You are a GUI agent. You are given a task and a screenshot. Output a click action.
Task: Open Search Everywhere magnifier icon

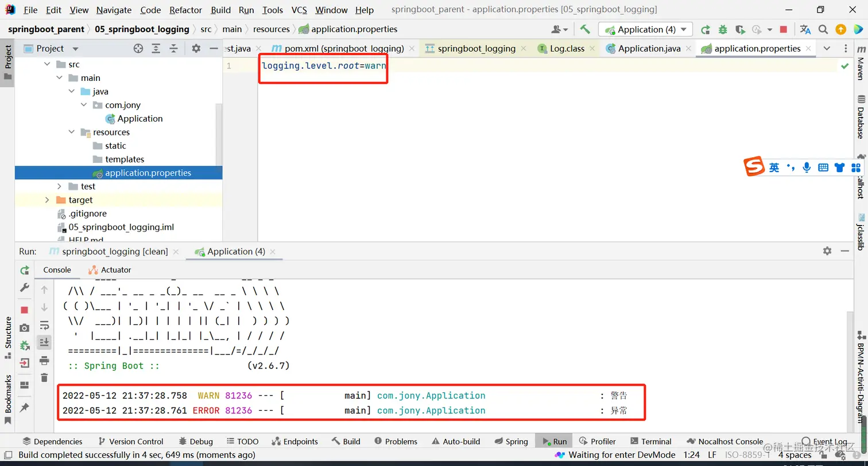823,29
